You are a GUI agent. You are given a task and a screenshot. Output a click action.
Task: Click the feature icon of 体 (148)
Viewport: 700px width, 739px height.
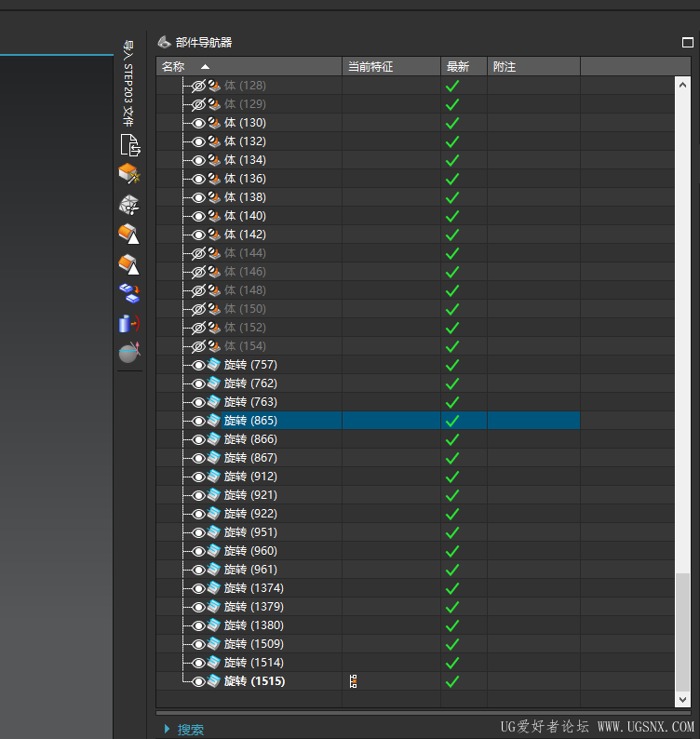point(214,290)
